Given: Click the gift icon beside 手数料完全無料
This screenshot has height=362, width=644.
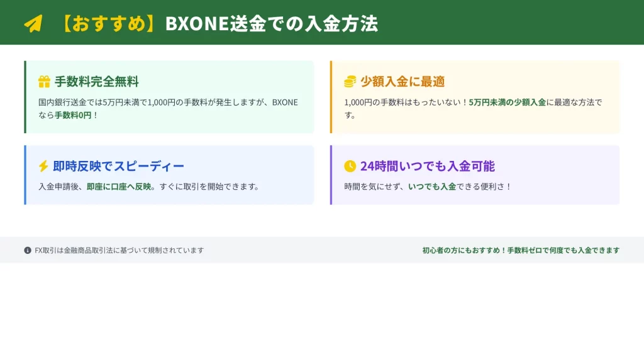Looking at the screenshot, I should coord(44,82).
